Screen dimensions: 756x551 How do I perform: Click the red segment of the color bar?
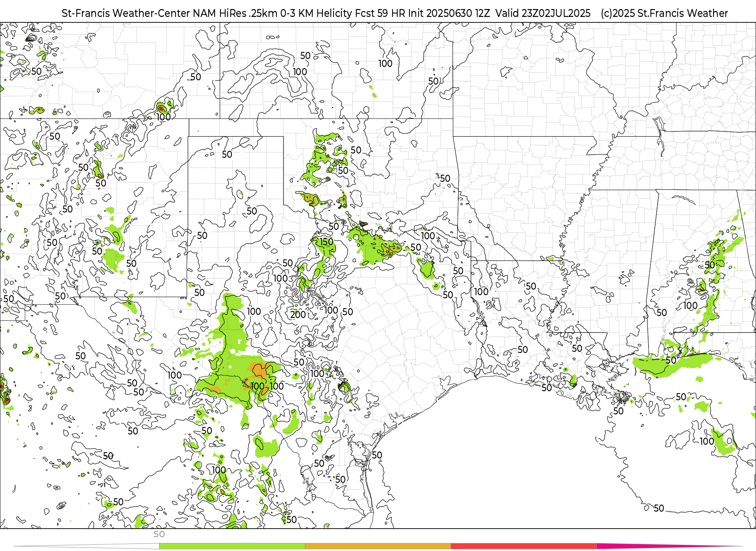pos(524,546)
